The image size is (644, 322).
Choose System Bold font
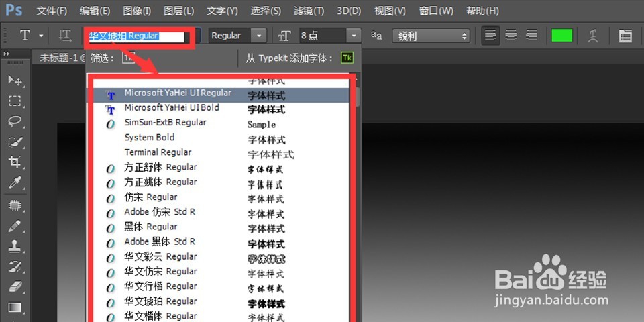[x=221, y=139]
